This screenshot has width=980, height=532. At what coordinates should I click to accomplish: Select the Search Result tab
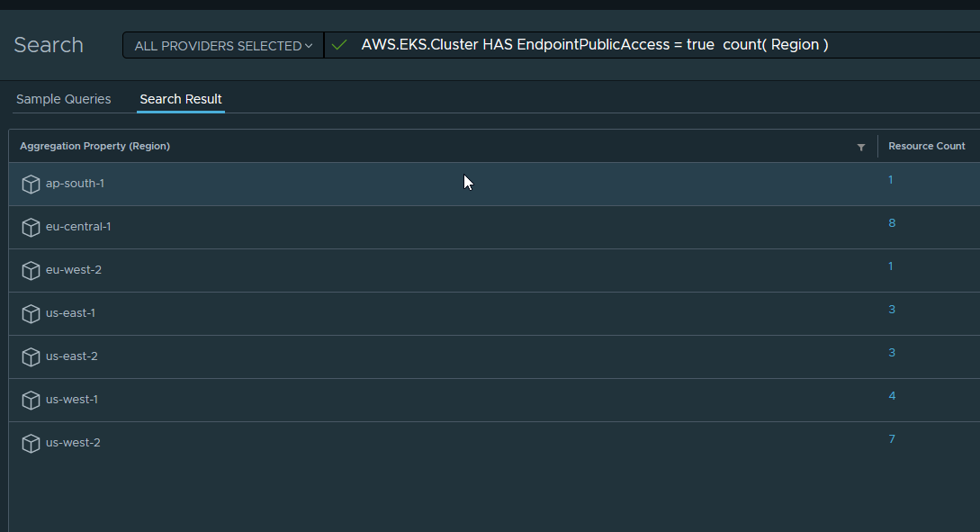(x=181, y=99)
